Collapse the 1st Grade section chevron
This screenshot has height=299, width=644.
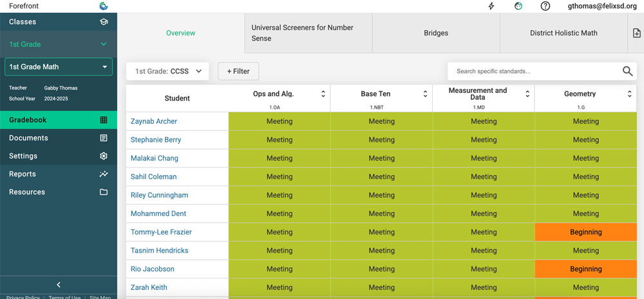104,44
